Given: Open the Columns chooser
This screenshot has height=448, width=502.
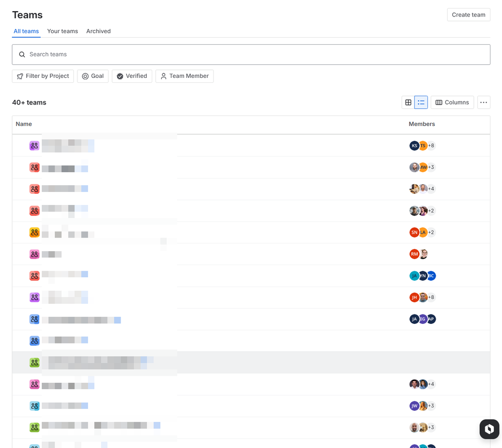Looking at the screenshot, I should (x=452, y=102).
